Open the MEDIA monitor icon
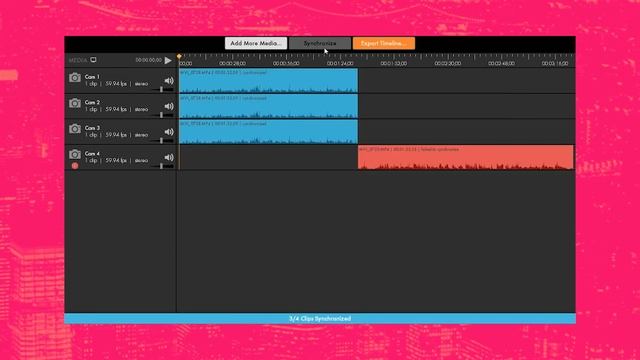The width and height of the screenshot is (640, 360). [x=93, y=60]
